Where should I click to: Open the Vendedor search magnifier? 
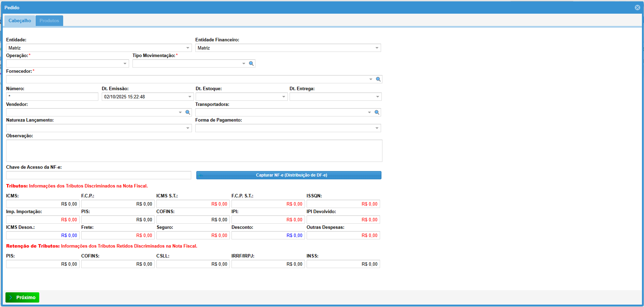tap(187, 112)
